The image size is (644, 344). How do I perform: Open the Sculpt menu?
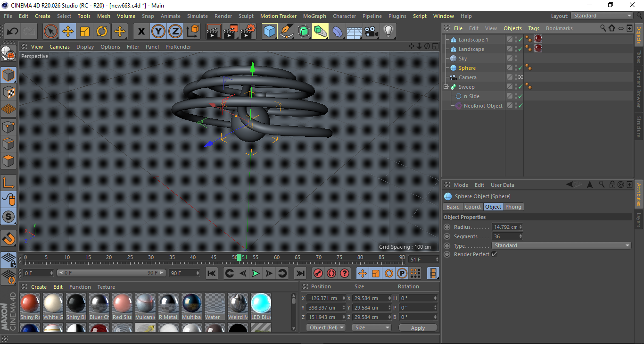pyautogui.click(x=246, y=16)
